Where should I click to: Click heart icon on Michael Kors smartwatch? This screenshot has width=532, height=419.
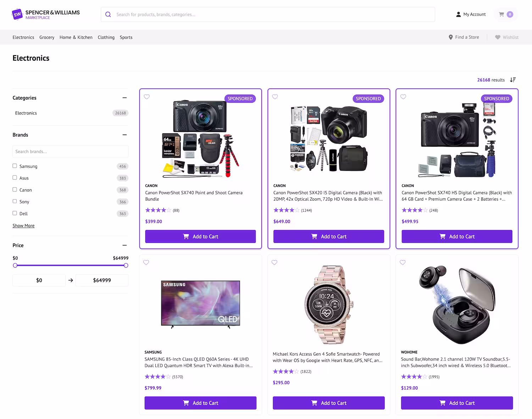point(274,263)
